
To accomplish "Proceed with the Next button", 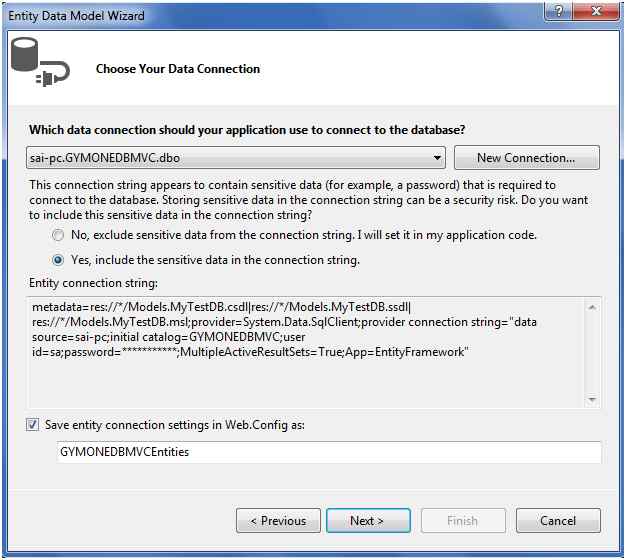I will click(368, 521).
